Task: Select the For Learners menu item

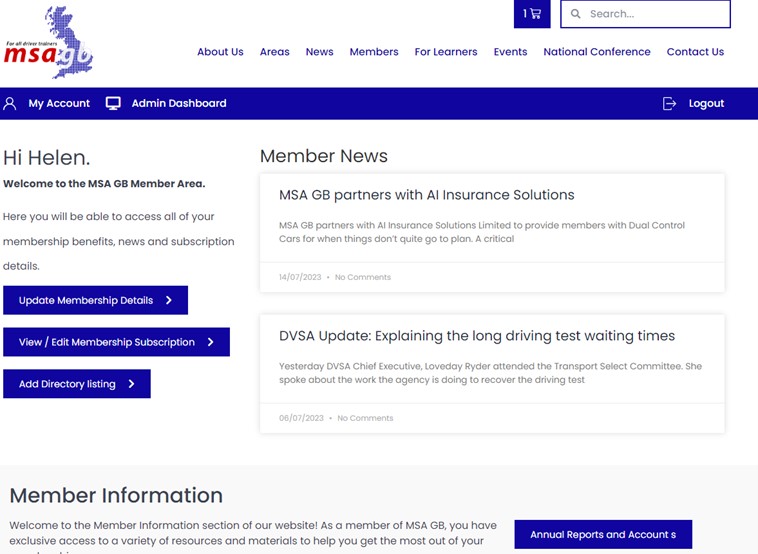Action: [446, 52]
